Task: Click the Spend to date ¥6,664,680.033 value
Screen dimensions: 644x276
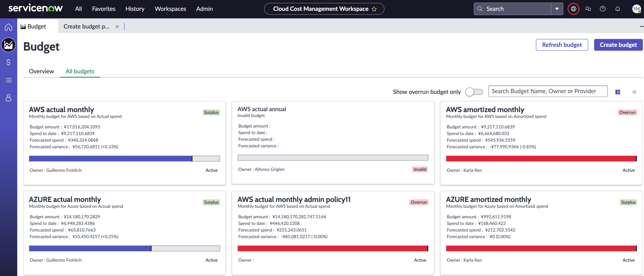Action: pyautogui.click(x=494, y=133)
